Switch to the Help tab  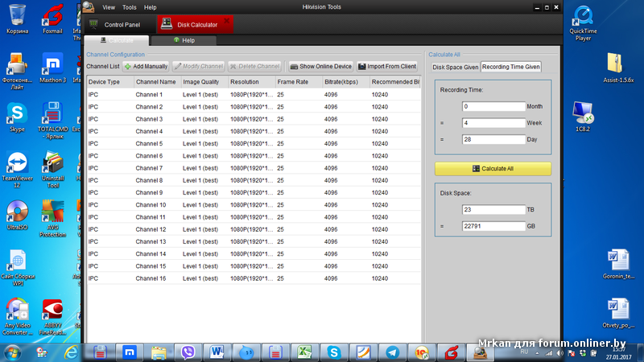tap(183, 40)
